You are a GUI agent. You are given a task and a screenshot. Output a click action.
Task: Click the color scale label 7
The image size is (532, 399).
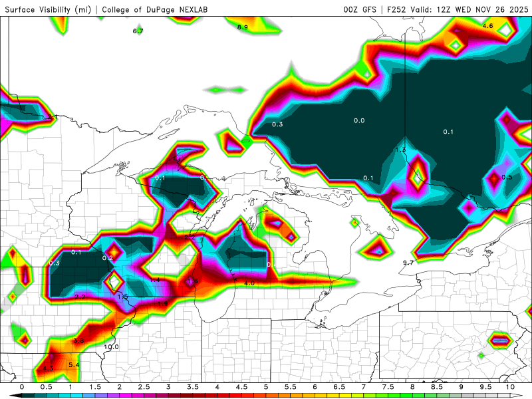pyautogui.click(x=363, y=387)
